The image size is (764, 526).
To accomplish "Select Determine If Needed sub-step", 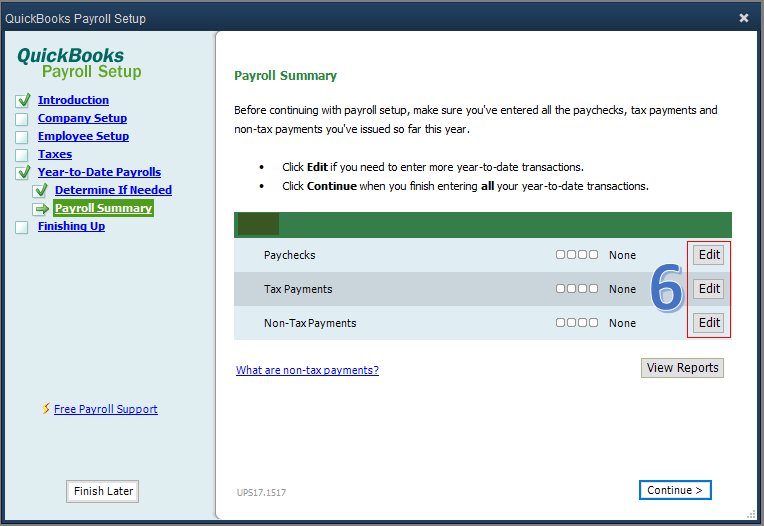I will [113, 190].
